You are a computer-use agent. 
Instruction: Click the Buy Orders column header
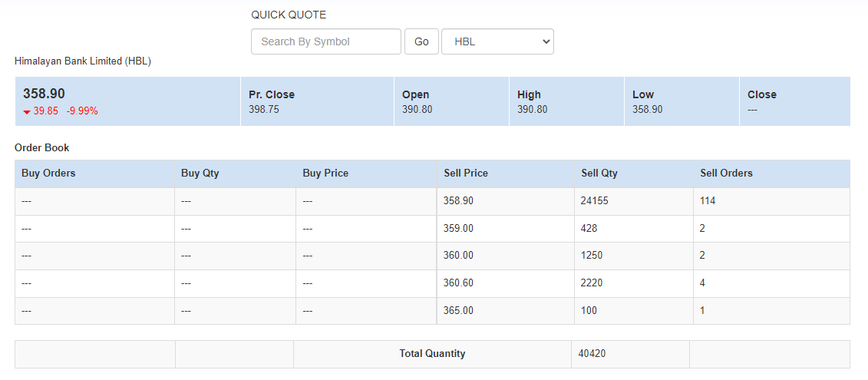tap(48, 173)
